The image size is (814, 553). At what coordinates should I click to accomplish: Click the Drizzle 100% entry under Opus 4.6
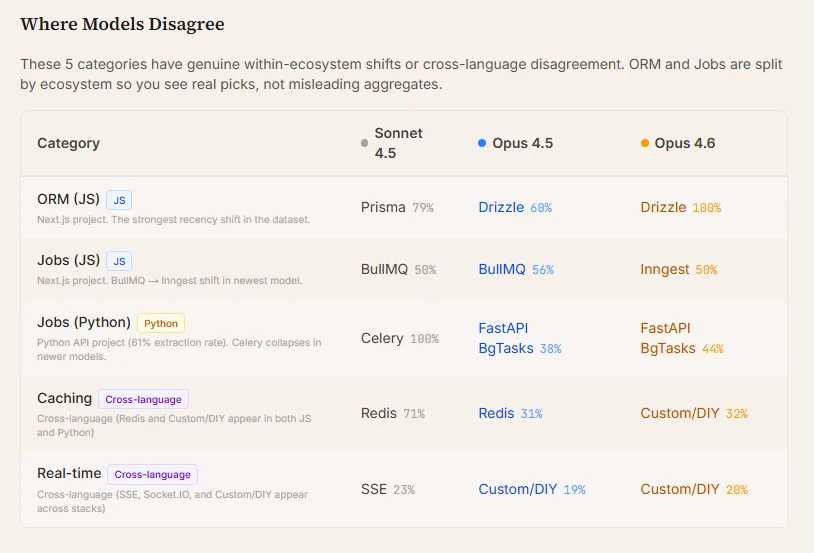(681, 207)
